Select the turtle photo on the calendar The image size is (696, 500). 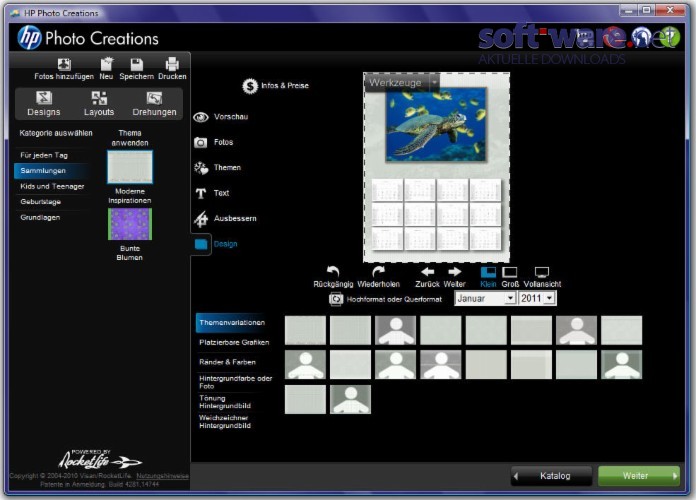pos(435,124)
